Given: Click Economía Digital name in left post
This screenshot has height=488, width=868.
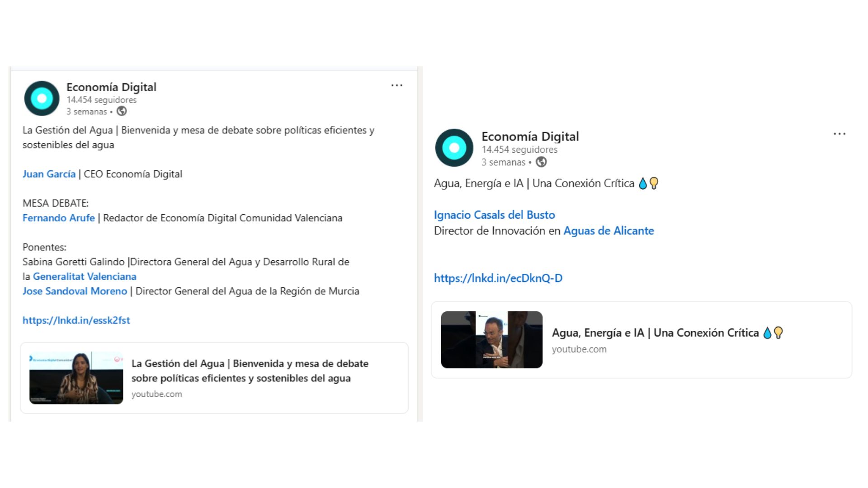Looking at the screenshot, I should click(x=111, y=87).
